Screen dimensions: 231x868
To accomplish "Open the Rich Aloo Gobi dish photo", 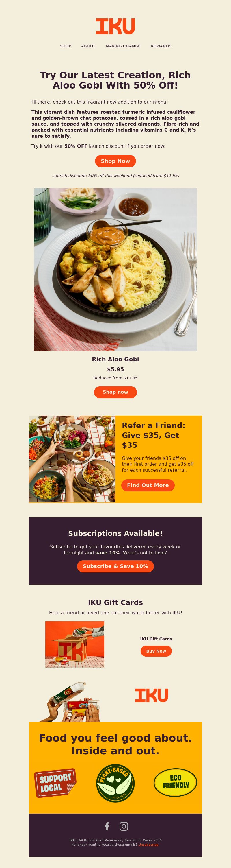I will click(x=115, y=270).
